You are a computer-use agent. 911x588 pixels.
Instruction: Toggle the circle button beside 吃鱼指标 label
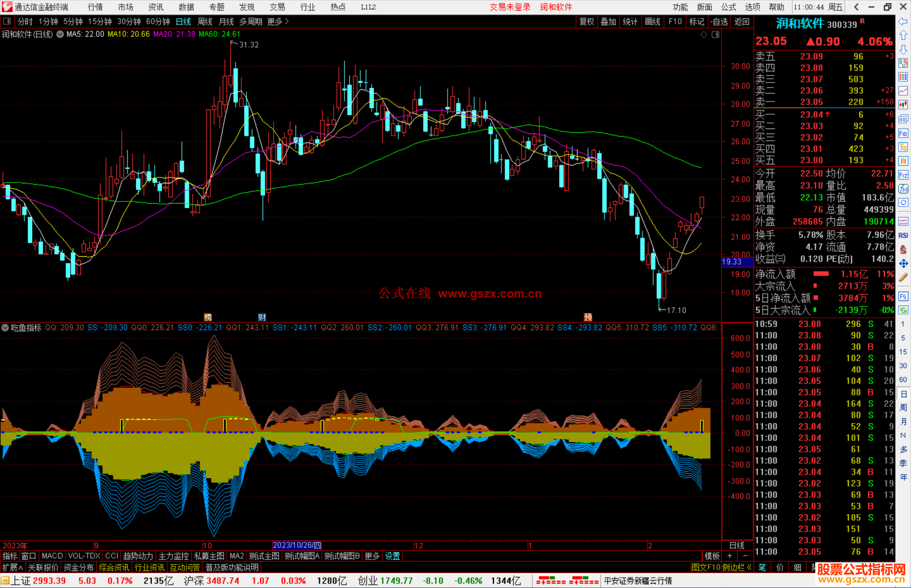coord(5,328)
